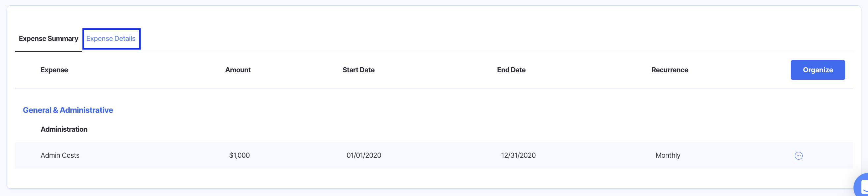Select the Expense Summary tab
Screen dimensions: 868x196
[49, 39]
